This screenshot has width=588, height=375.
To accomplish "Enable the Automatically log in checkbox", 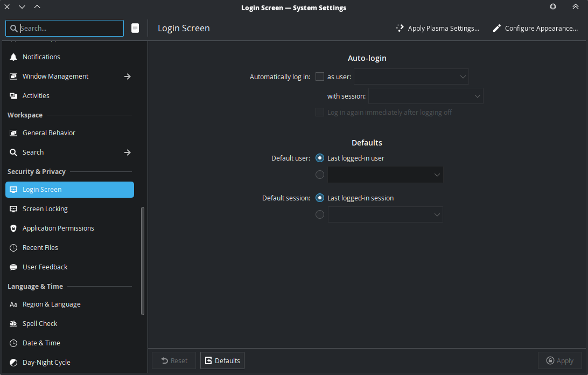I will (320, 77).
